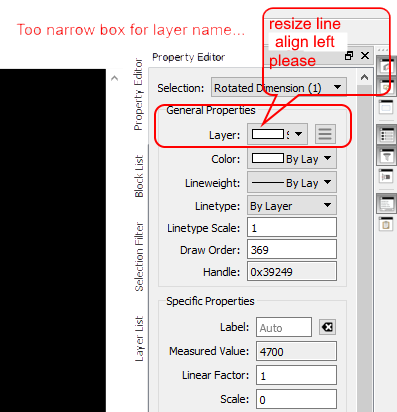Click the Lineweight: label text
This screenshot has width=397, height=412.
tap(212, 183)
